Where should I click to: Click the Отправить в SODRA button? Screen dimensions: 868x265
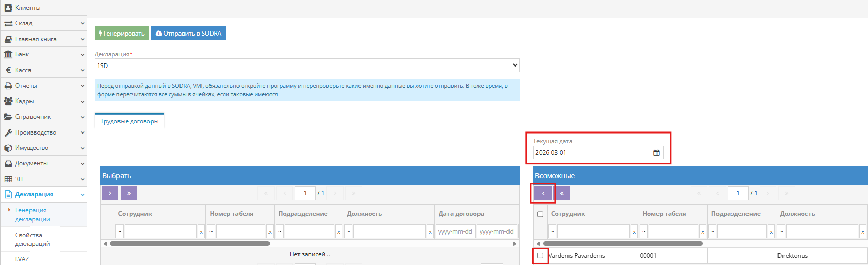188,33
